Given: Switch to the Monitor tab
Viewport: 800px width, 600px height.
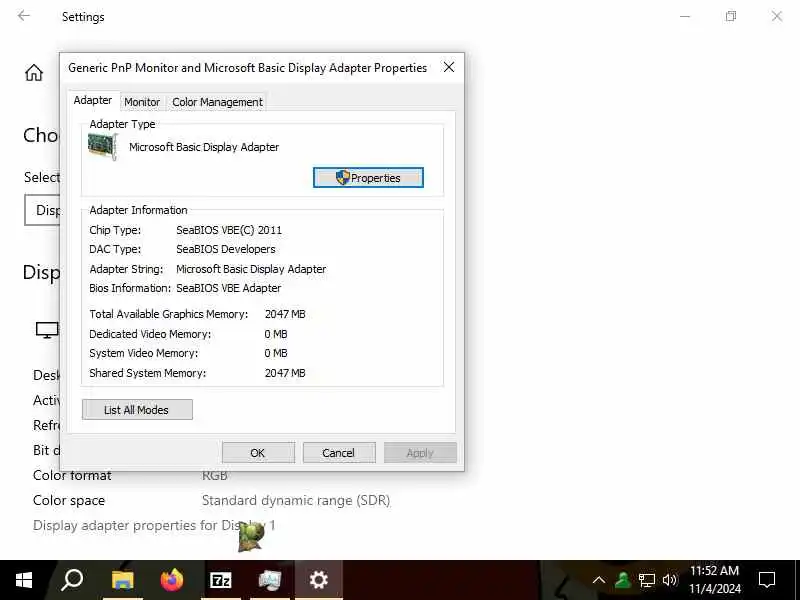Looking at the screenshot, I should (142, 102).
